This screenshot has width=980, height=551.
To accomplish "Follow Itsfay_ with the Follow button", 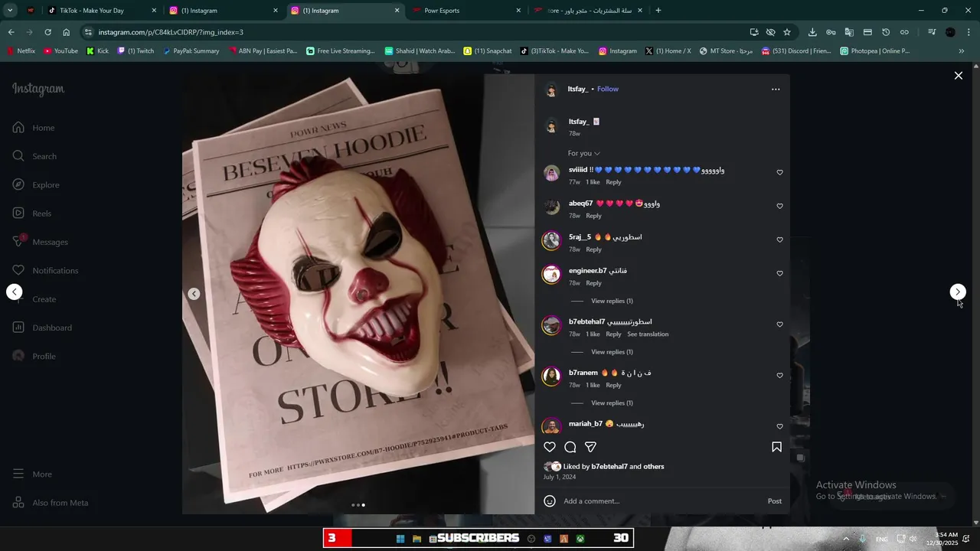I will pyautogui.click(x=608, y=90).
